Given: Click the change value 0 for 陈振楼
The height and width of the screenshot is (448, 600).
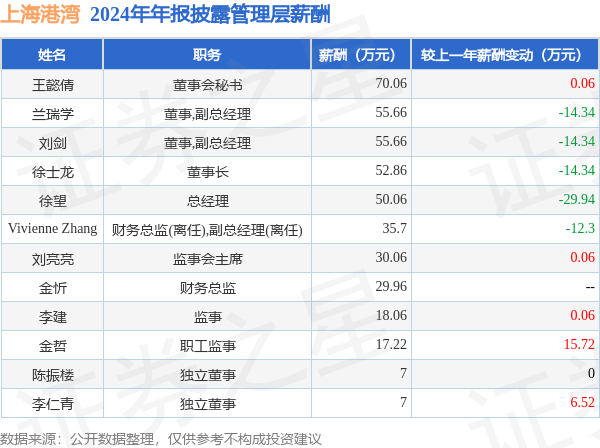Looking at the screenshot, I should pos(591,374).
